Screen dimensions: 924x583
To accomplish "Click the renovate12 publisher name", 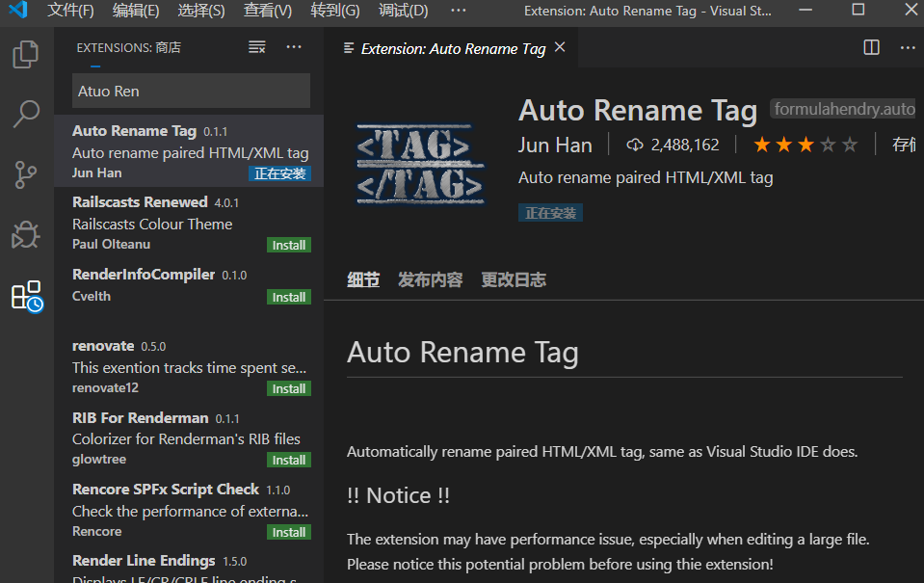I will pyautogui.click(x=105, y=388).
